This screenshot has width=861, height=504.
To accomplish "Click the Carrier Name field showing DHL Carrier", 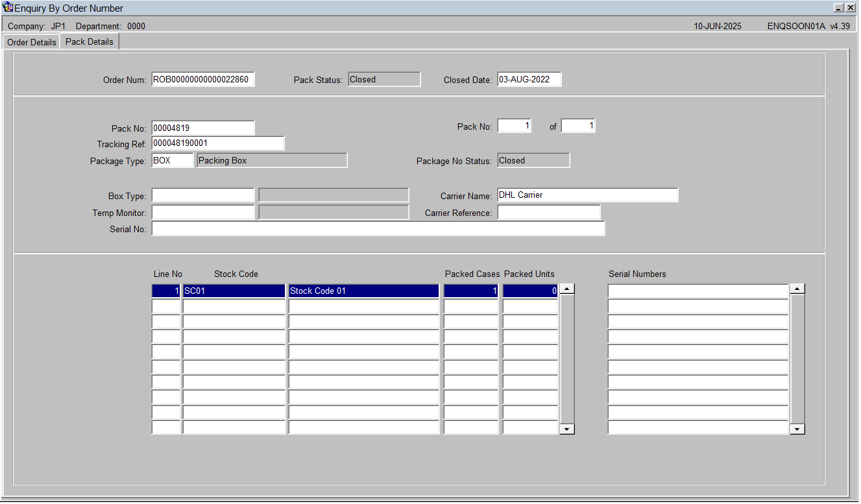I will point(588,195).
